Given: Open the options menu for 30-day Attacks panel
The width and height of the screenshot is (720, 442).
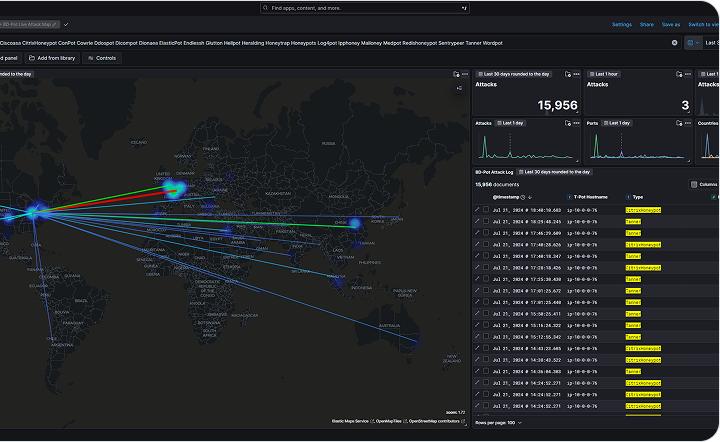Looking at the screenshot, I should [576, 74].
